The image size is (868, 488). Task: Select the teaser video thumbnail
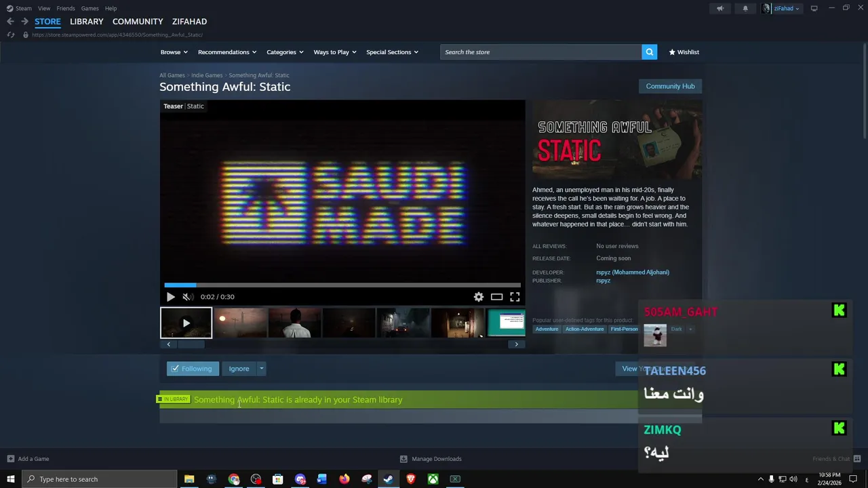[x=186, y=323]
